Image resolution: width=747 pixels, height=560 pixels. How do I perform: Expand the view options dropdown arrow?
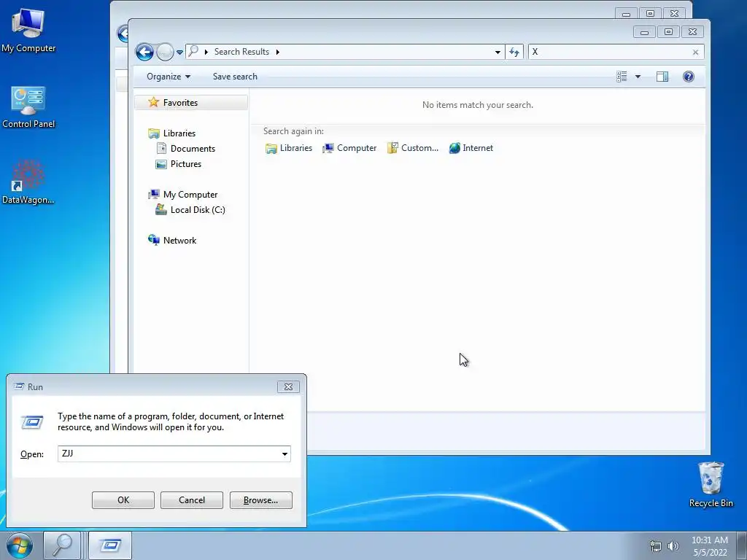[x=638, y=77]
